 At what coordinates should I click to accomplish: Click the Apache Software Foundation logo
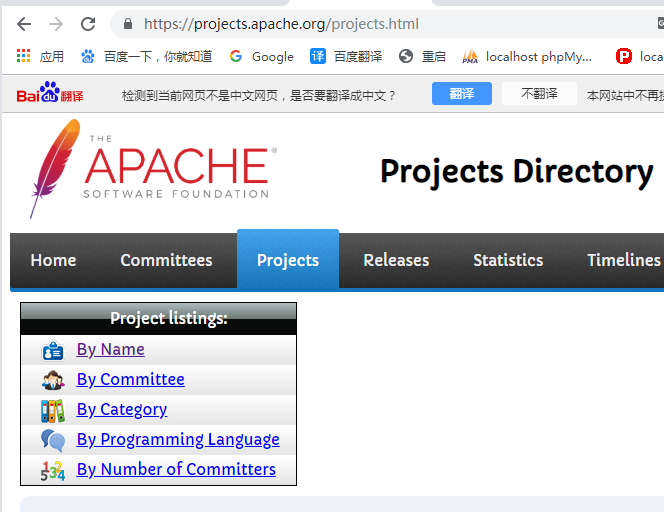coord(153,169)
